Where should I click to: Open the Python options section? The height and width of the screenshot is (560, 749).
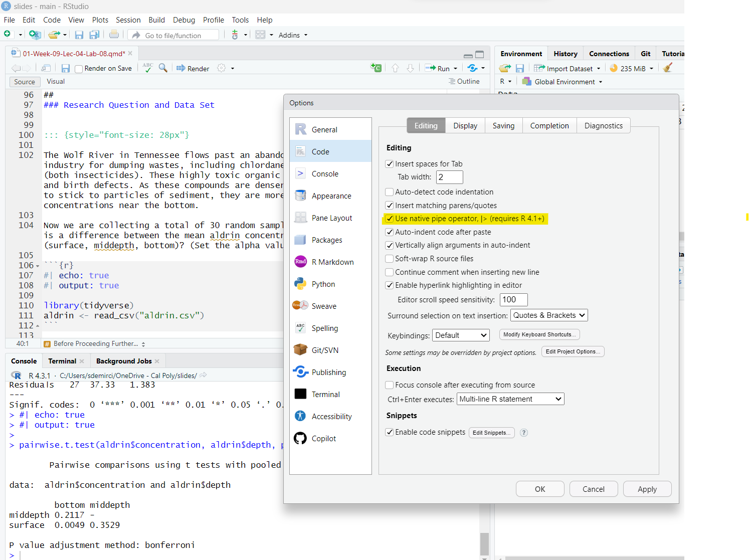[323, 284]
